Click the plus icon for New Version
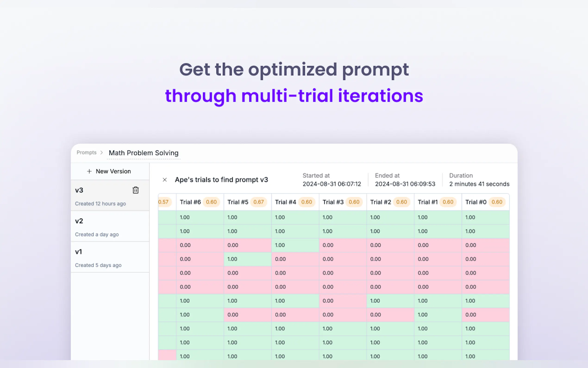This screenshot has height=368, width=588. pos(89,171)
